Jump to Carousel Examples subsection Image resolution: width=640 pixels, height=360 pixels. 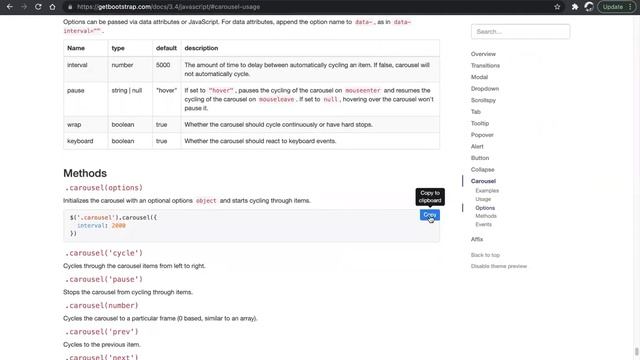coord(487,191)
